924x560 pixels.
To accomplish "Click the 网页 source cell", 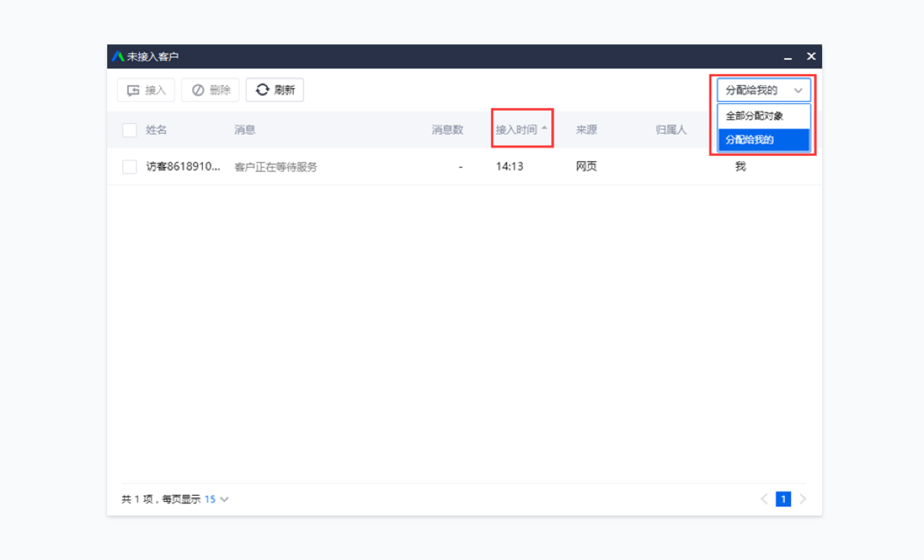I will tap(586, 167).
